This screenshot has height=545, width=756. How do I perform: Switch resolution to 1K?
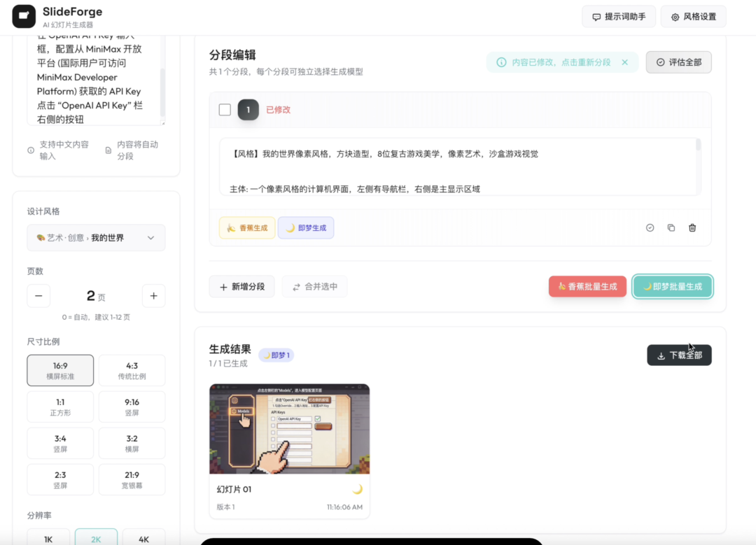tap(48, 537)
